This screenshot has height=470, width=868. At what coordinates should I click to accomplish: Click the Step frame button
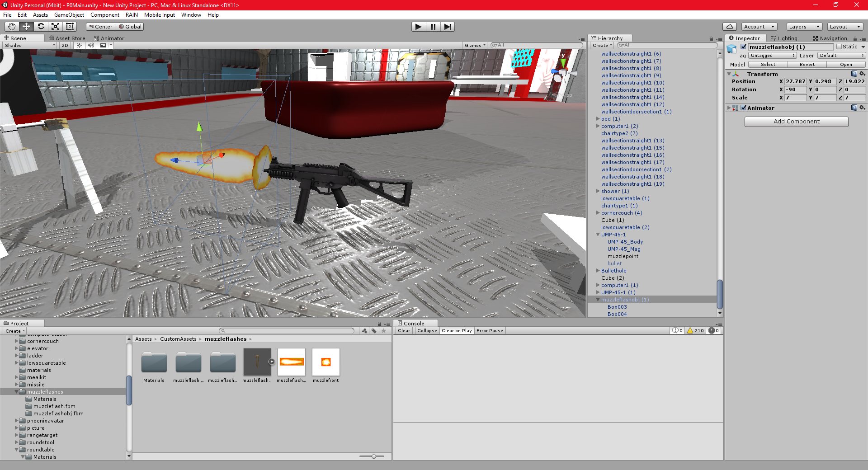point(448,27)
